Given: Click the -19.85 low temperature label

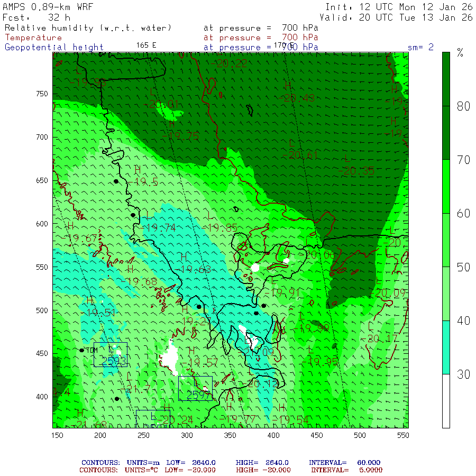Looking at the screenshot, I should click(x=222, y=227).
